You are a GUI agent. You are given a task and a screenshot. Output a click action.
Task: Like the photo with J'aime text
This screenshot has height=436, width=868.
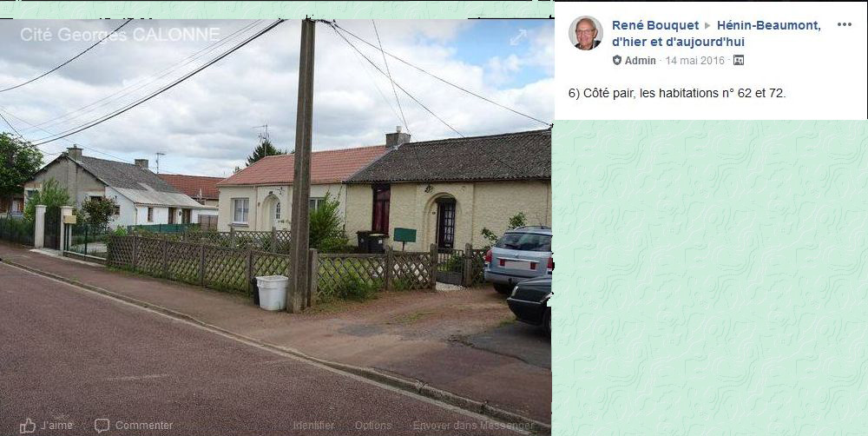tap(56, 426)
